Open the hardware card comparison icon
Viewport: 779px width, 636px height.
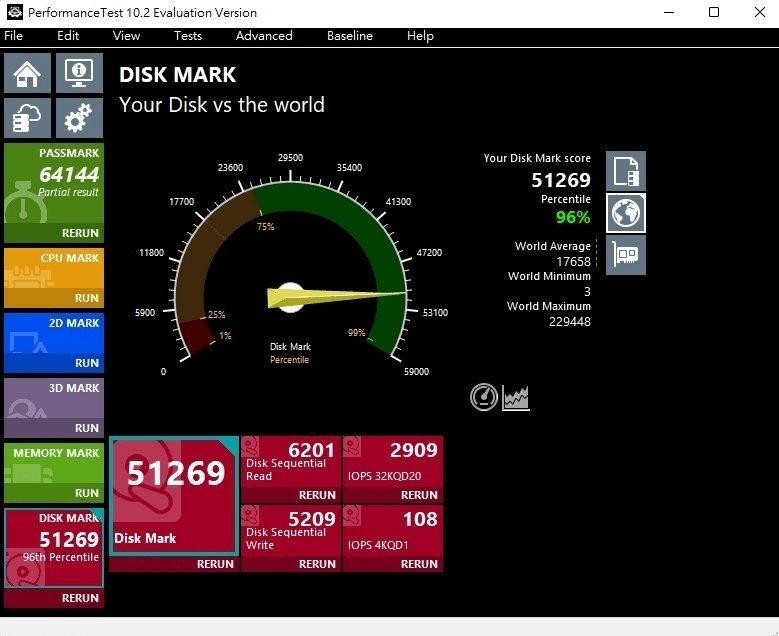626,255
